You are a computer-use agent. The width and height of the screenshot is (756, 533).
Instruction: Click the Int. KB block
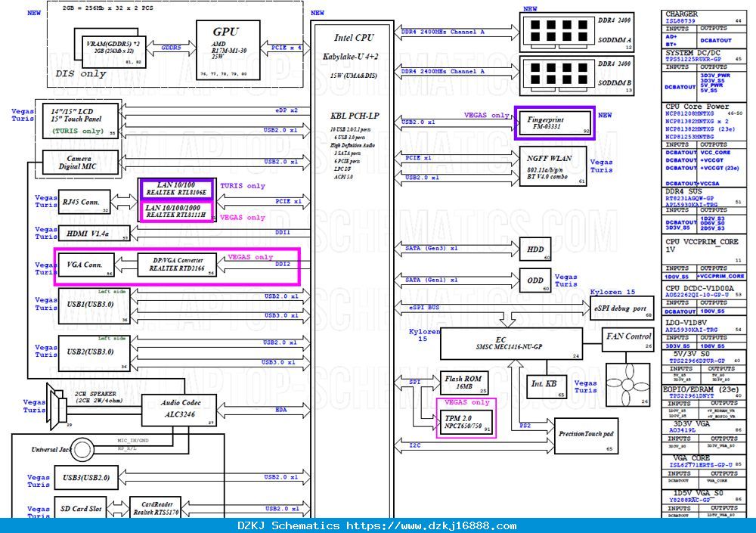(547, 386)
